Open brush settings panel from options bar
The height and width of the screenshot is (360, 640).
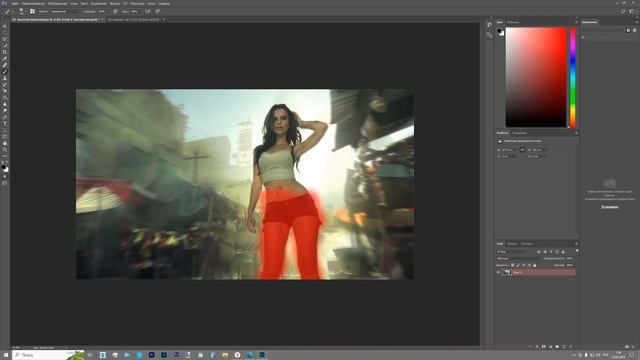point(32,11)
